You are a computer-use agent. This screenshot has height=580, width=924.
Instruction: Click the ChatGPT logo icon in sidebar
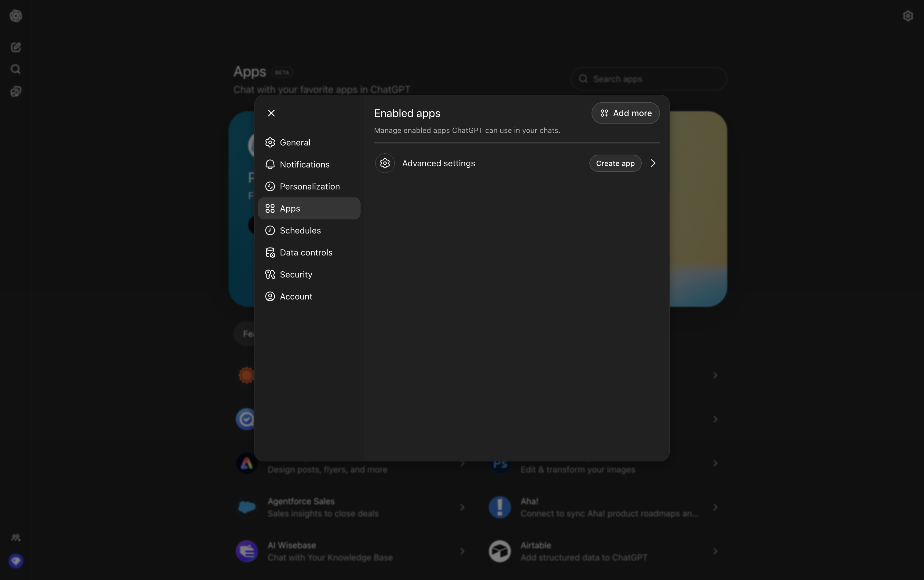[16, 16]
